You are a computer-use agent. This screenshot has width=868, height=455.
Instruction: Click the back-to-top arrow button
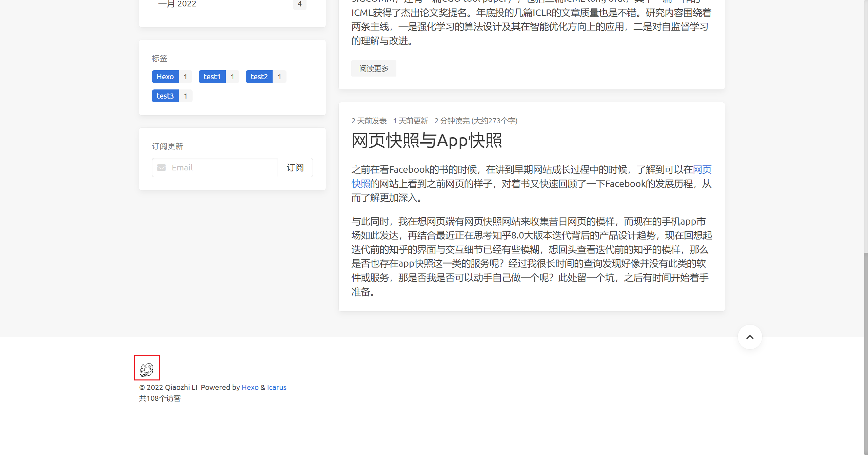(x=750, y=337)
